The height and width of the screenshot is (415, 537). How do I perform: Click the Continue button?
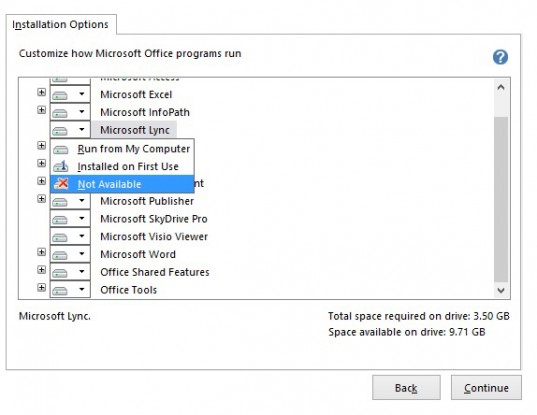[x=486, y=388]
